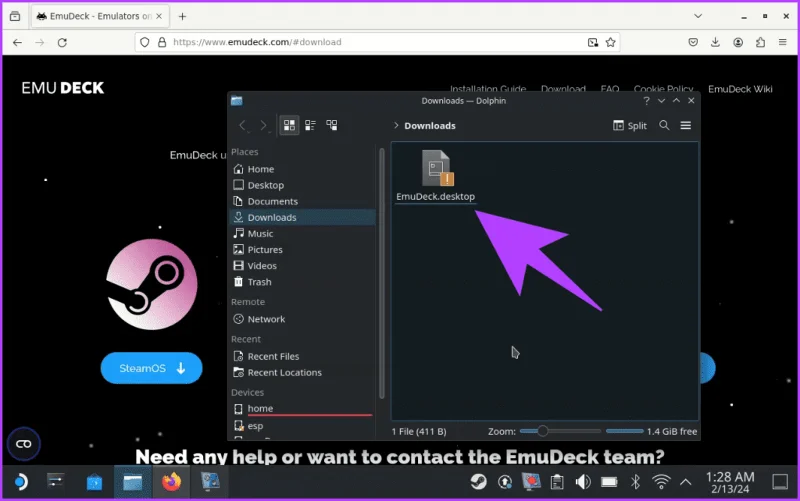Select Downloads in Places sidebar
Image resolution: width=800 pixels, height=501 pixels.
(x=303, y=217)
